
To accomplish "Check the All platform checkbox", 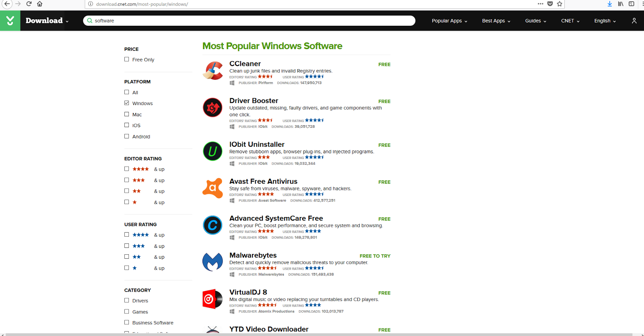I will [127, 92].
